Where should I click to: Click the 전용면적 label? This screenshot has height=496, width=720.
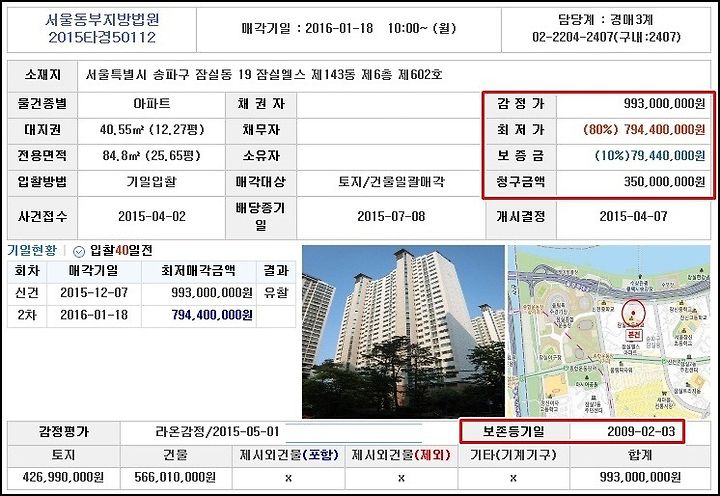click(x=42, y=156)
